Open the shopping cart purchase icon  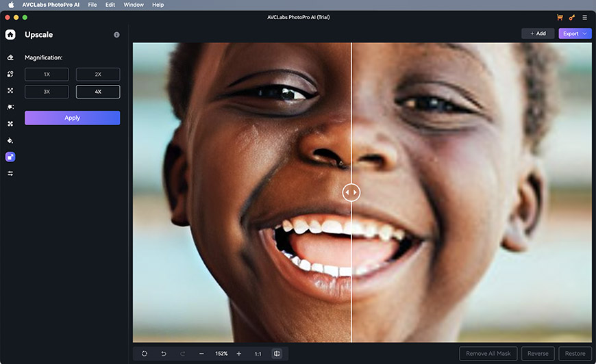tap(560, 16)
